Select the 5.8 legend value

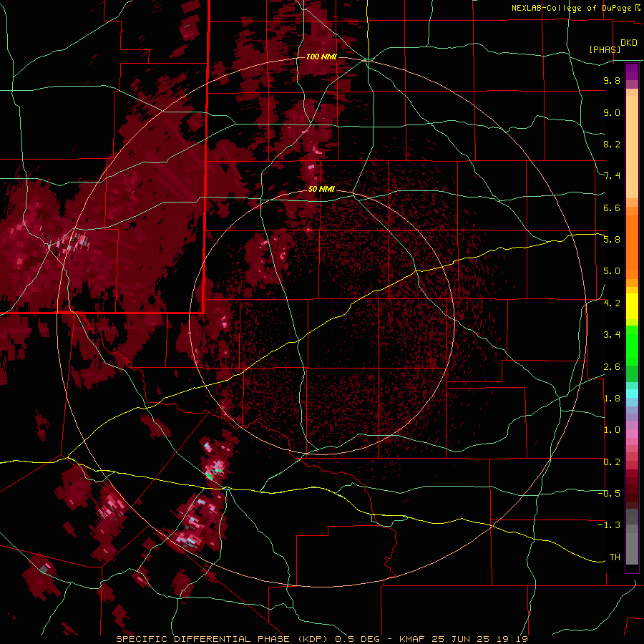pos(612,240)
